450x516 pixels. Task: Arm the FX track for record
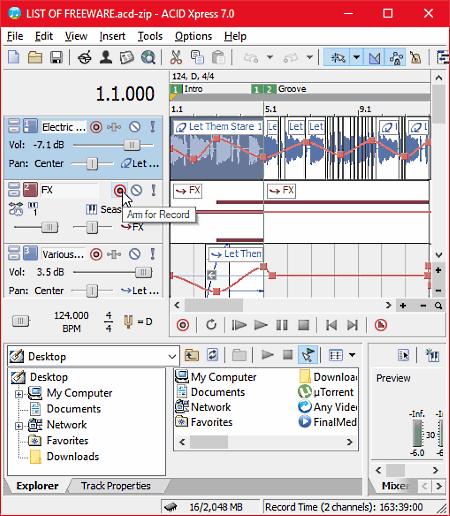pos(120,190)
